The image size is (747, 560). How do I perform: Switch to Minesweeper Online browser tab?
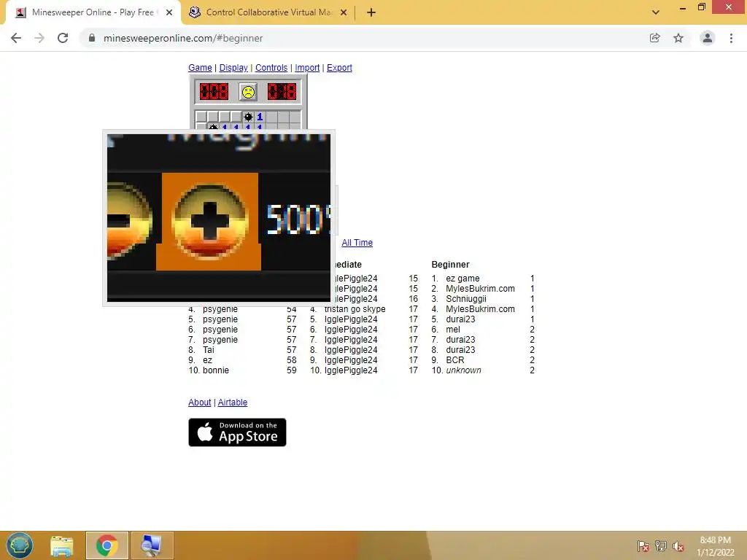tap(93, 12)
